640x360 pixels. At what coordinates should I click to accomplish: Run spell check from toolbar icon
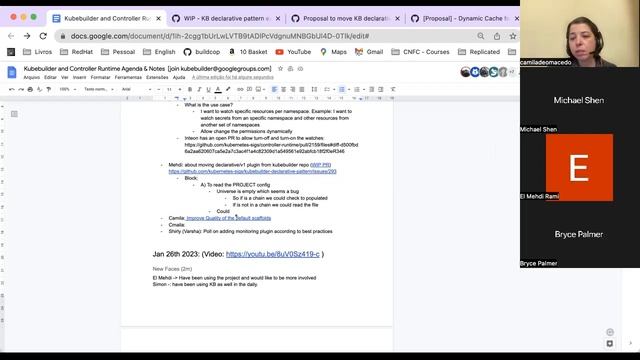click(x=39, y=89)
